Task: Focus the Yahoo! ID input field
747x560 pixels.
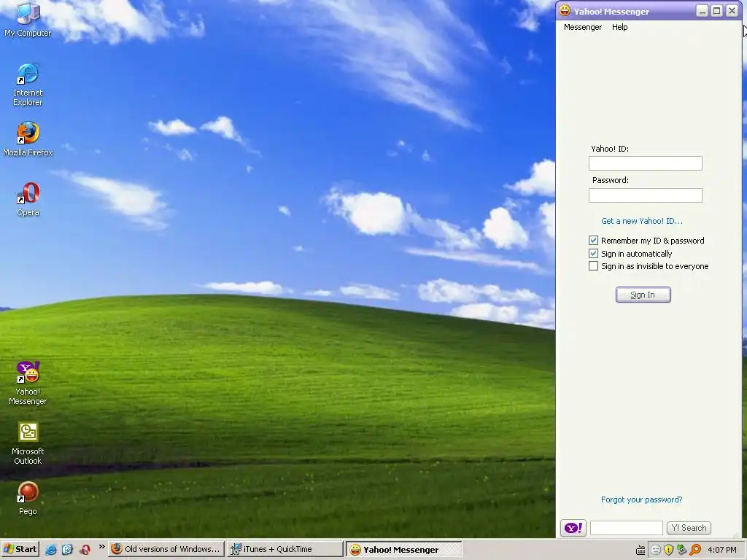Action: pyautogui.click(x=645, y=163)
